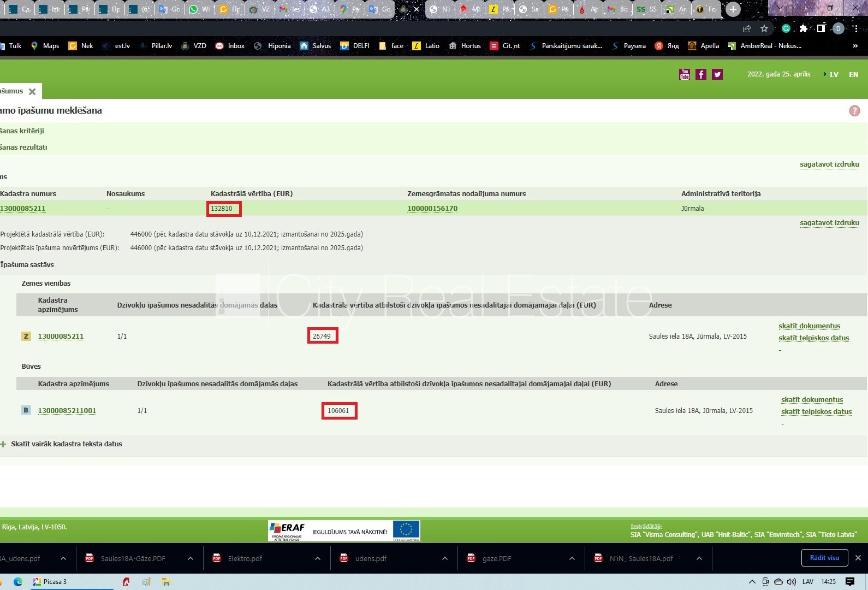Open dropdown arrow next to gaze.PDF download
This screenshot has height=590, width=868.
pos(572,558)
